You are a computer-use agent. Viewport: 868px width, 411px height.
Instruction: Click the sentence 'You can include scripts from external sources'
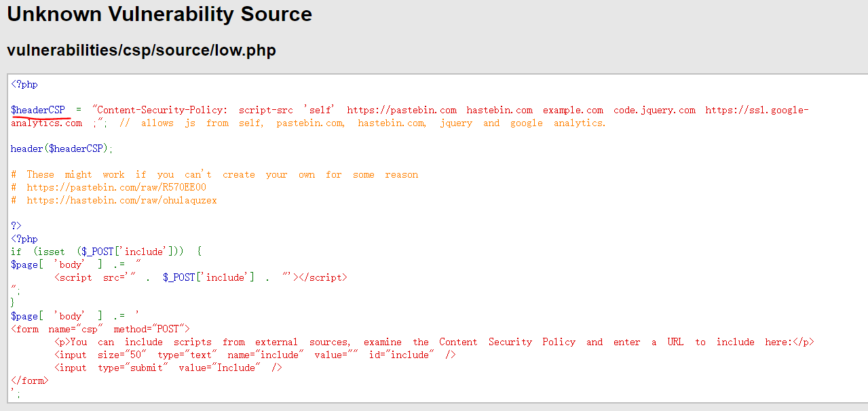209,342
